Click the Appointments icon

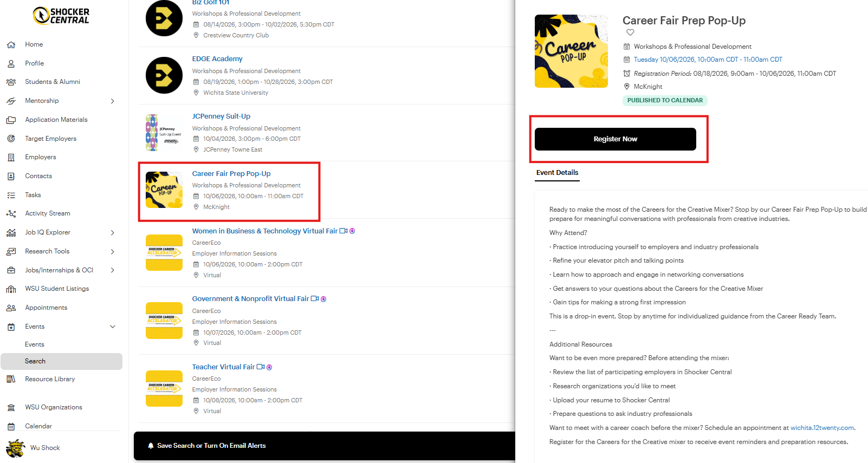(x=11, y=308)
